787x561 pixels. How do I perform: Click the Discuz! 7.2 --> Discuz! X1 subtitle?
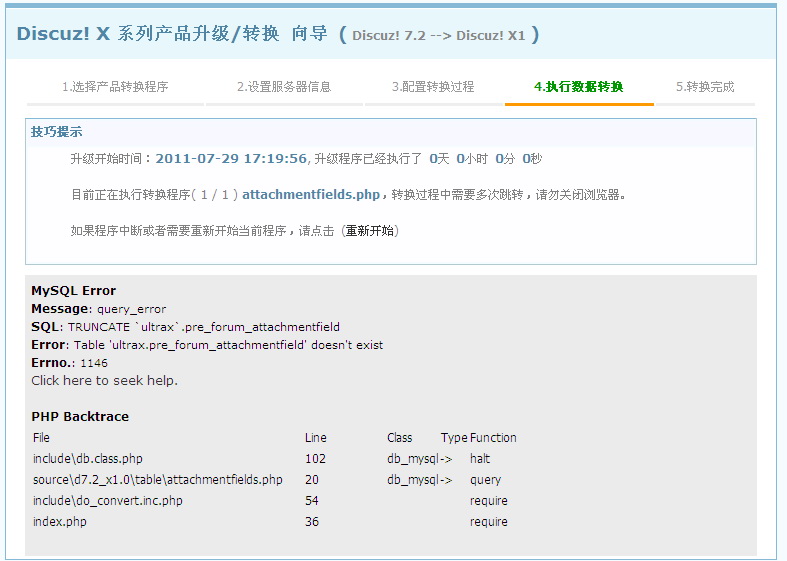(439, 36)
